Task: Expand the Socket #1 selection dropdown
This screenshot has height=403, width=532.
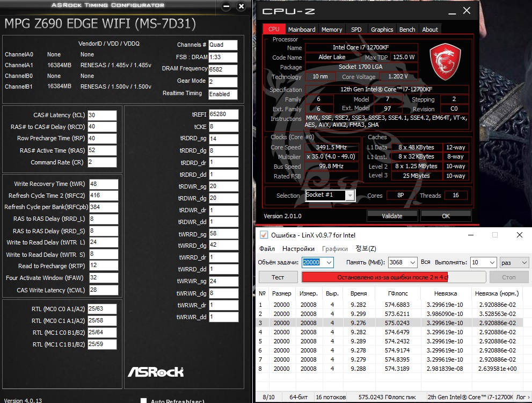Action: coord(350,195)
